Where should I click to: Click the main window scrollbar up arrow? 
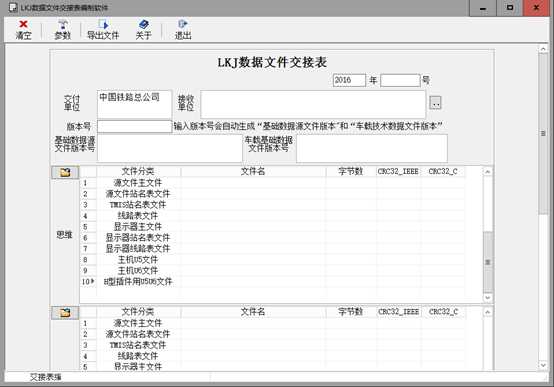point(543,49)
